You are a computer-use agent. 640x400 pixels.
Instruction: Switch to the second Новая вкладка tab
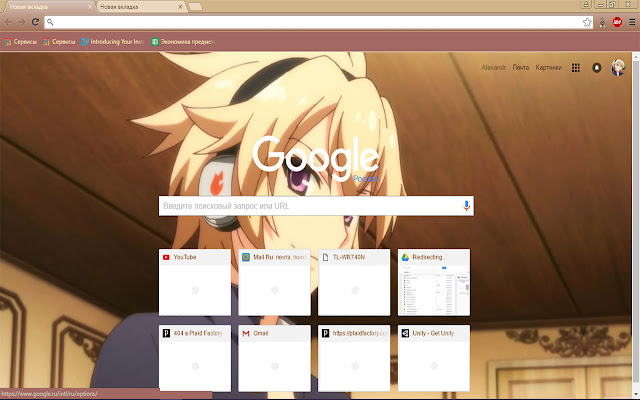click(141, 7)
